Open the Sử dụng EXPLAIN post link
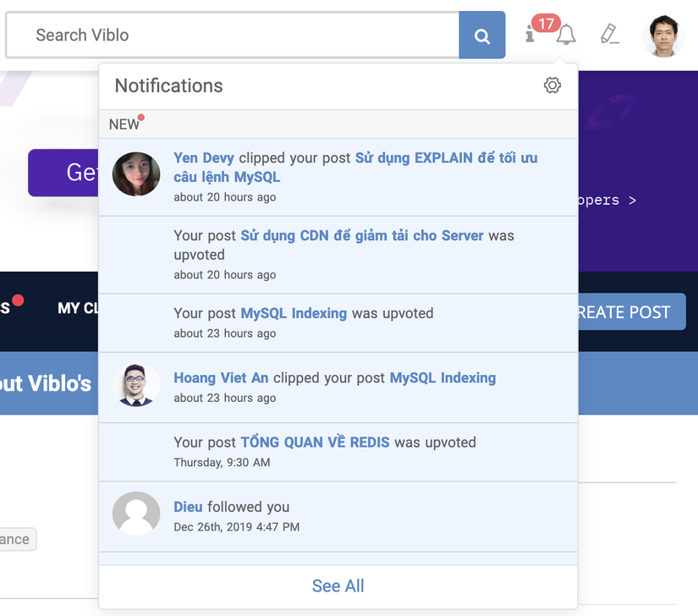The height and width of the screenshot is (616, 698). click(355, 168)
